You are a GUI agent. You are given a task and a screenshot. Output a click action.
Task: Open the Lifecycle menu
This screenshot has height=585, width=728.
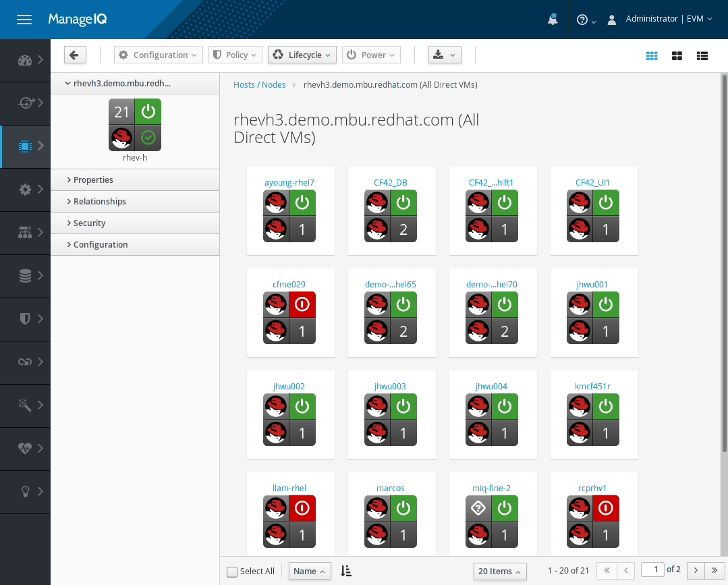302,55
